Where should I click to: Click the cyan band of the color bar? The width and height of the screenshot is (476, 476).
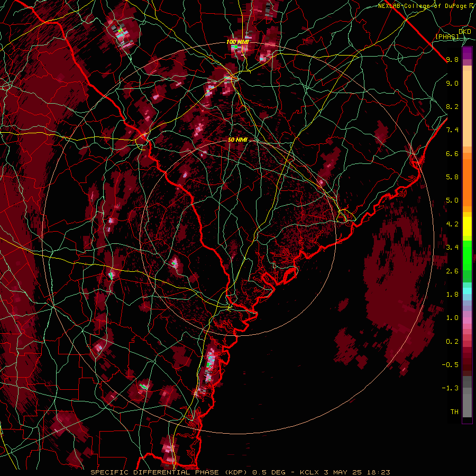pyautogui.click(x=467, y=291)
